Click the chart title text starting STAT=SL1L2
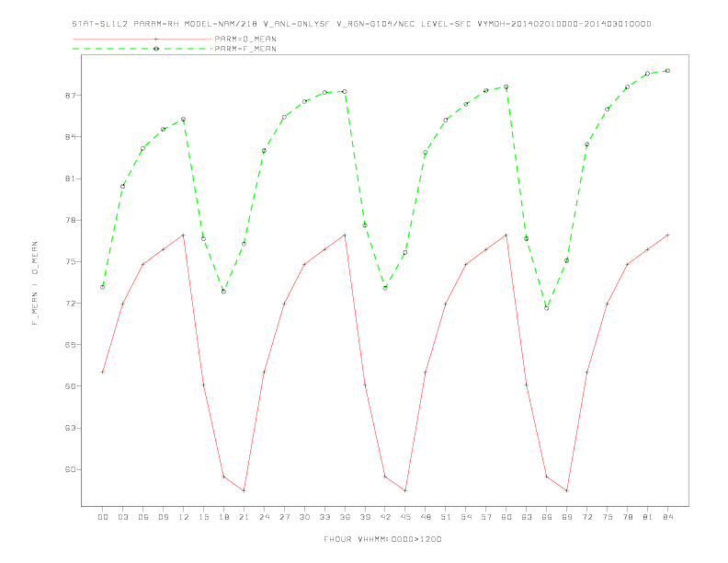Viewport: 728px width, 563px height. [361, 24]
